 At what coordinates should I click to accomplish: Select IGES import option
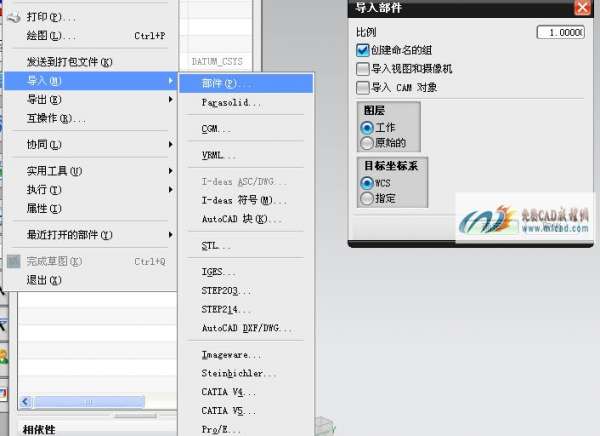pyautogui.click(x=246, y=271)
